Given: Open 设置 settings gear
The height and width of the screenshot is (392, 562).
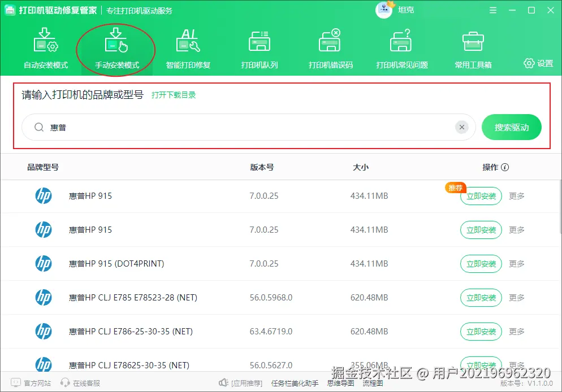Looking at the screenshot, I should [x=538, y=63].
